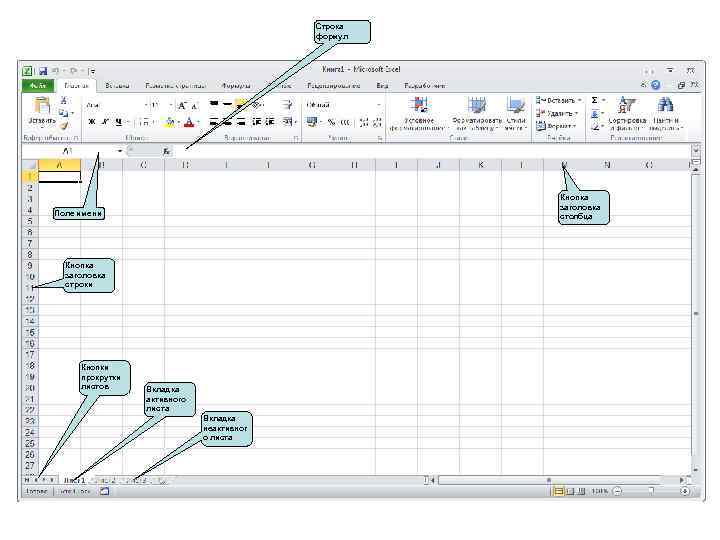Open Customize Quick Access Toolbar dropdown
720x540 pixels.
[92, 71]
